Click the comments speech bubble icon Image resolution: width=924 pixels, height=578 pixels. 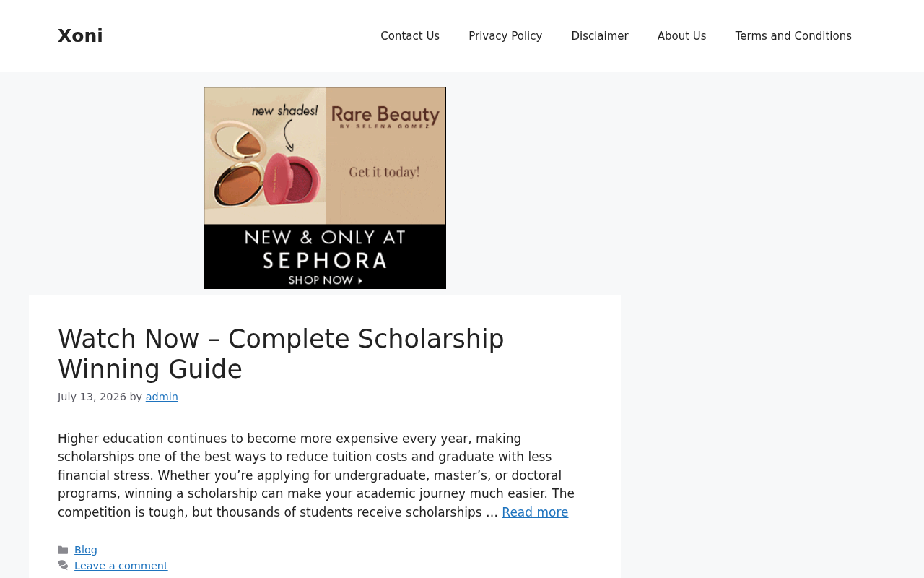coord(63,566)
